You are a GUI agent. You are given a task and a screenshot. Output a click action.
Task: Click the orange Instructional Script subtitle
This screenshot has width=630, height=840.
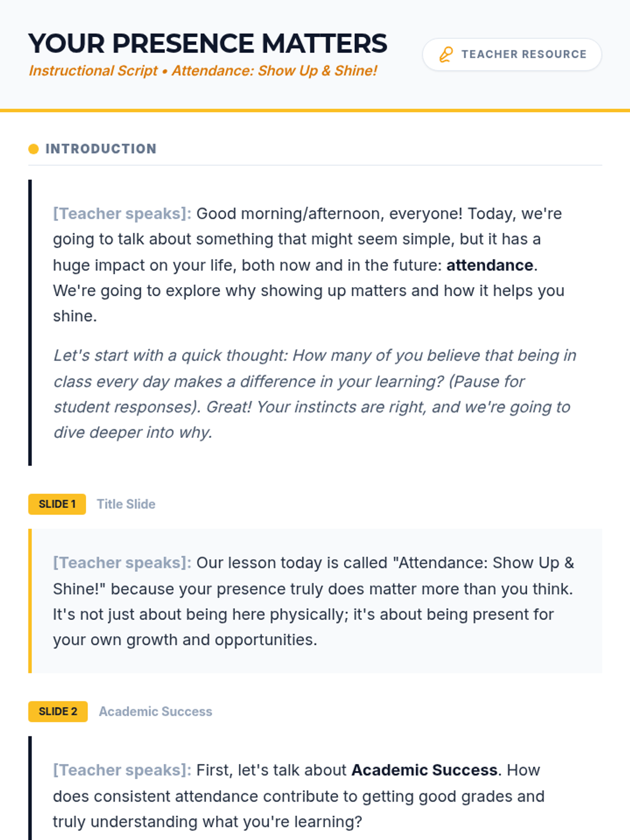coord(203,71)
